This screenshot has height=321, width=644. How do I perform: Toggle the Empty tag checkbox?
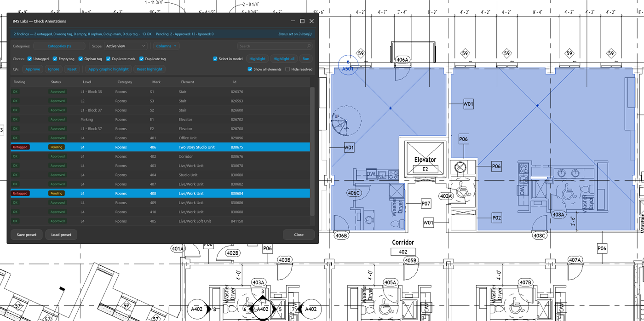tap(55, 59)
